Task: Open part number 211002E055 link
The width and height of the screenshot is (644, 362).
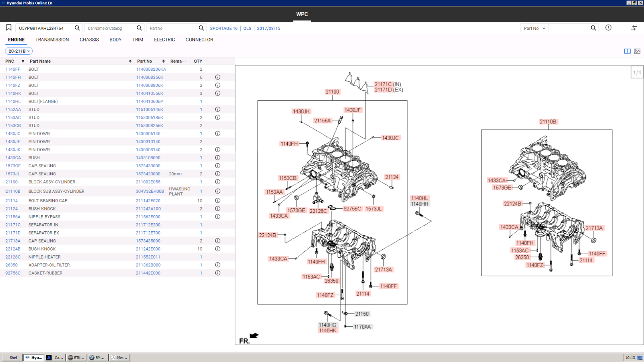Action: [148, 182]
